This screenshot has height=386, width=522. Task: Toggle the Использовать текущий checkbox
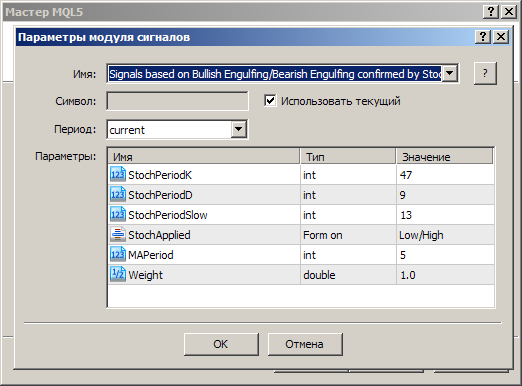pyautogui.click(x=270, y=100)
